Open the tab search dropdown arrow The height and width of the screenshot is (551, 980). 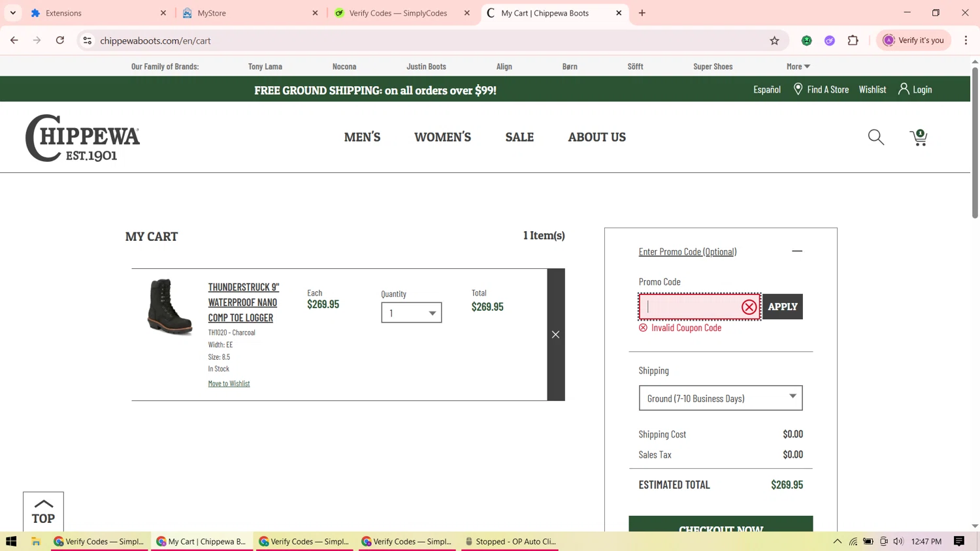click(x=13, y=13)
